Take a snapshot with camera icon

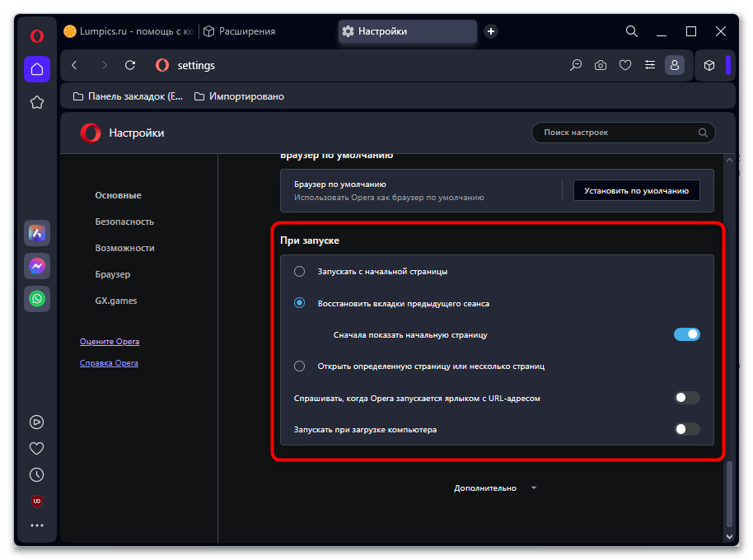pos(601,65)
